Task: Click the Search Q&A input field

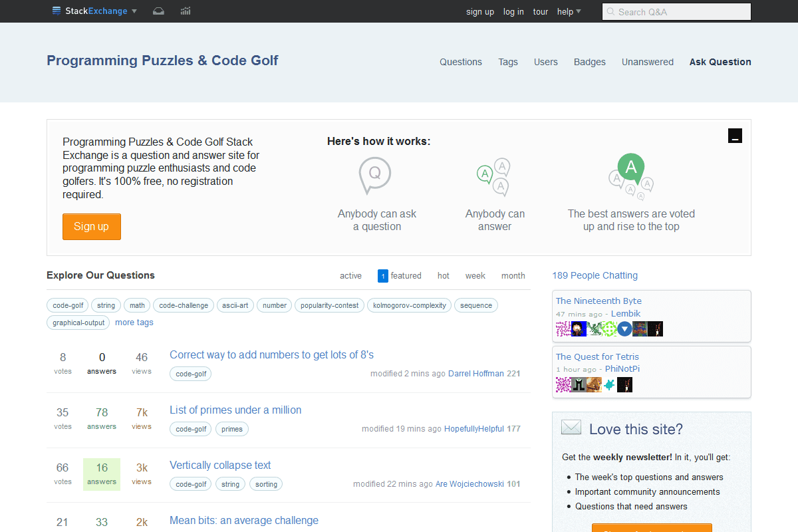Action: click(x=676, y=12)
